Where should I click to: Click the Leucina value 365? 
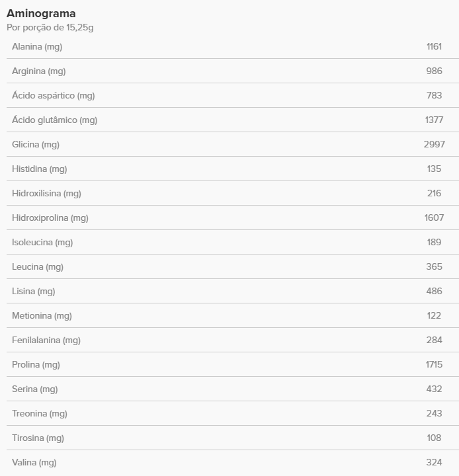[x=434, y=266]
